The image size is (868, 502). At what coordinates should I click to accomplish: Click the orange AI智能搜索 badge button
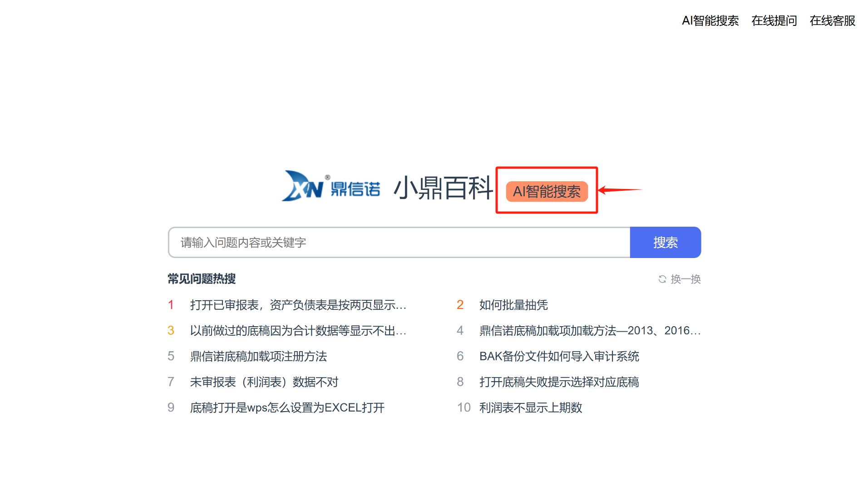(x=547, y=191)
